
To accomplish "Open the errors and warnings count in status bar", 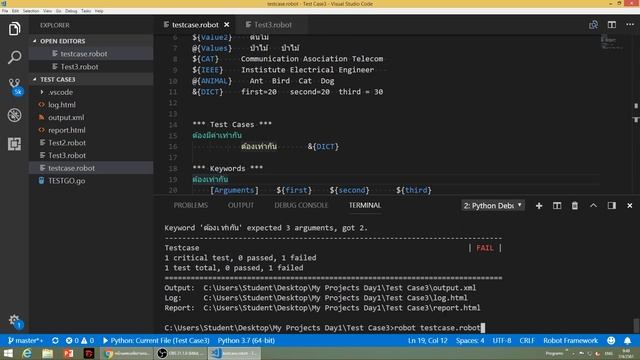I will pyautogui.click(x=80, y=340).
